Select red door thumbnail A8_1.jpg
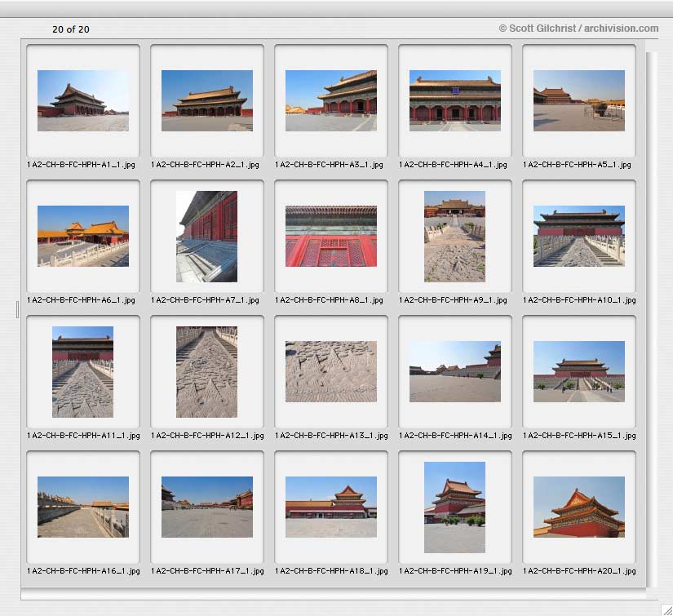The width and height of the screenshot is (673, 616). click(331, 236)
